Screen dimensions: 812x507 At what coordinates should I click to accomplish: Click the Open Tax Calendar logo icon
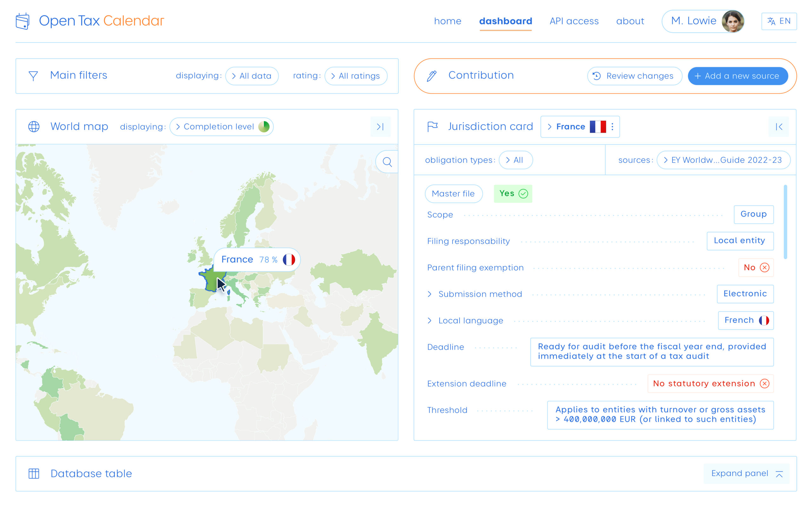pos(23,21)
